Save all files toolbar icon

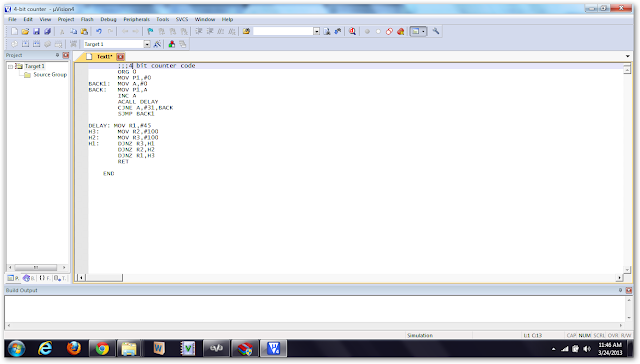pos(47,31)
